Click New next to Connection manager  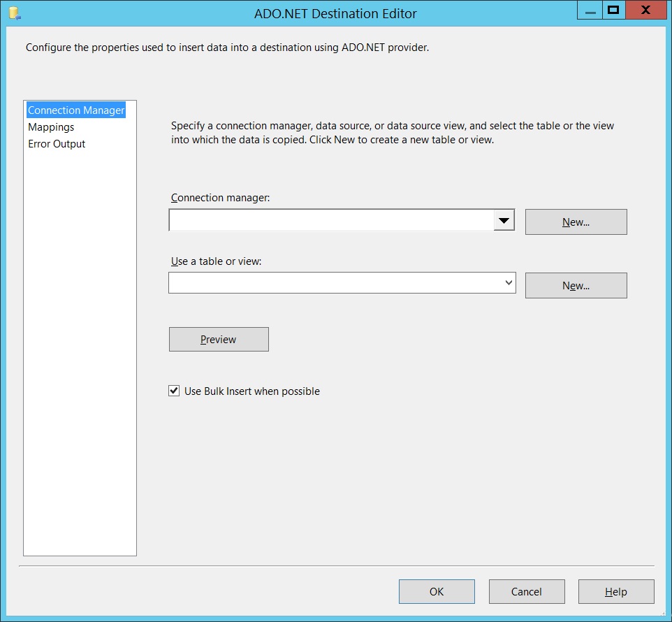coord(576,222)
